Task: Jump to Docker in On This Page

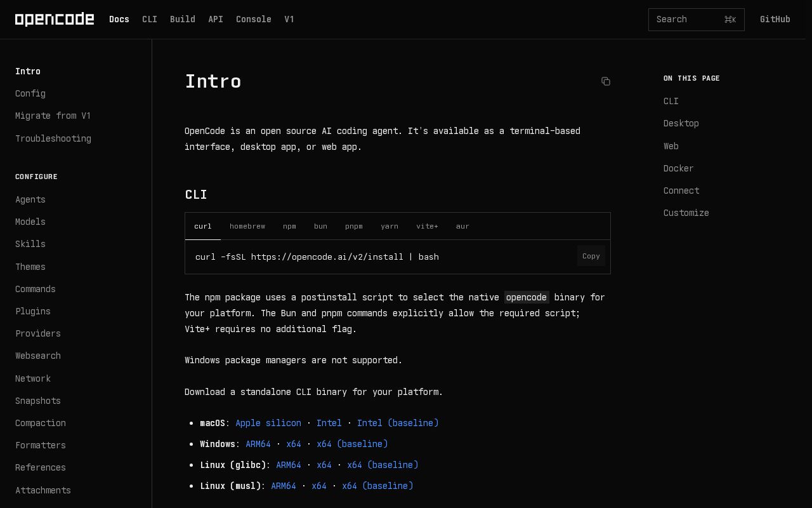Action: (x=679, y=168)
